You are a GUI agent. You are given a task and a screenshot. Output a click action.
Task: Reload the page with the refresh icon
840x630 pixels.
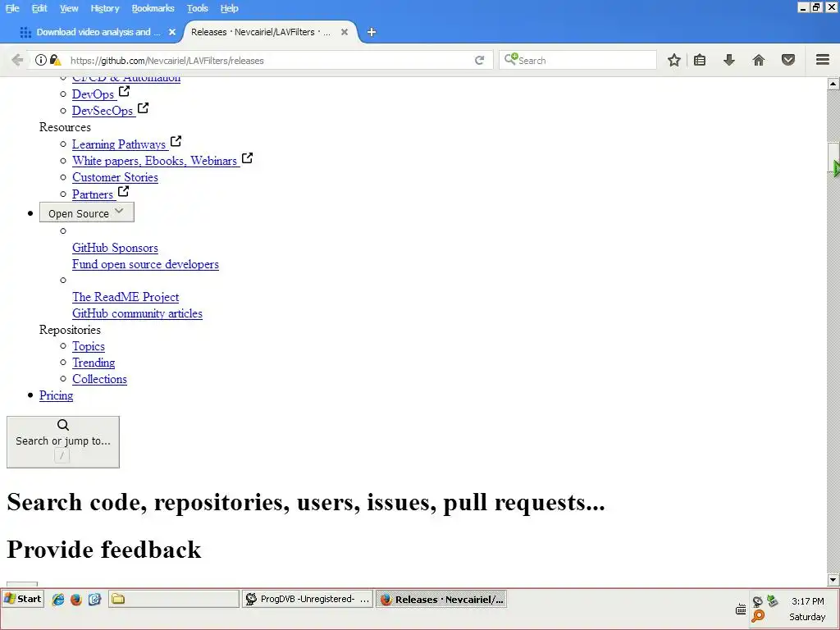(x=479, y=60)
